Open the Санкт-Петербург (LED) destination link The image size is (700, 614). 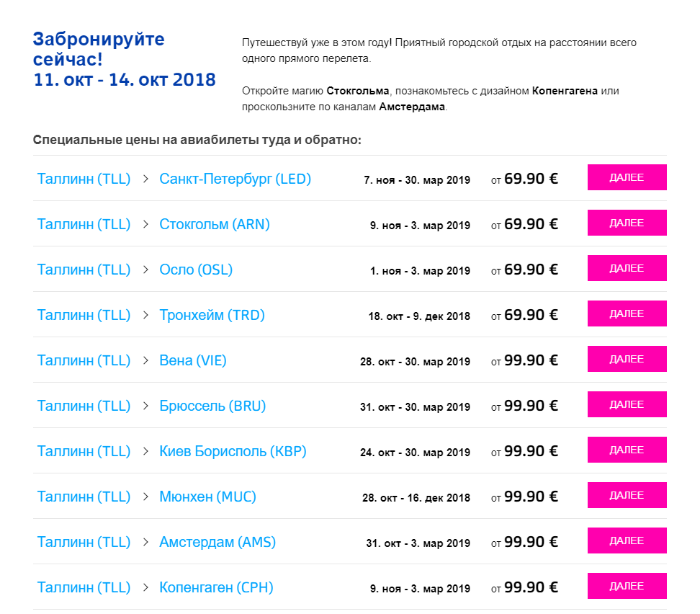235,179
